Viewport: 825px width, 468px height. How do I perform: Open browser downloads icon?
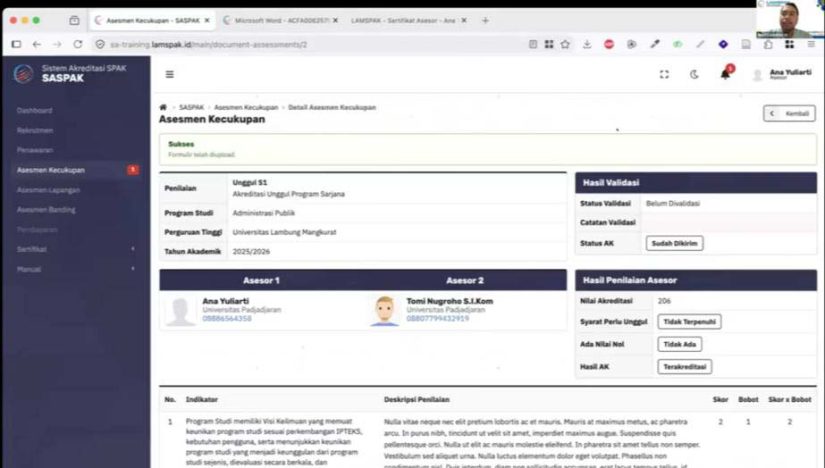587,44
